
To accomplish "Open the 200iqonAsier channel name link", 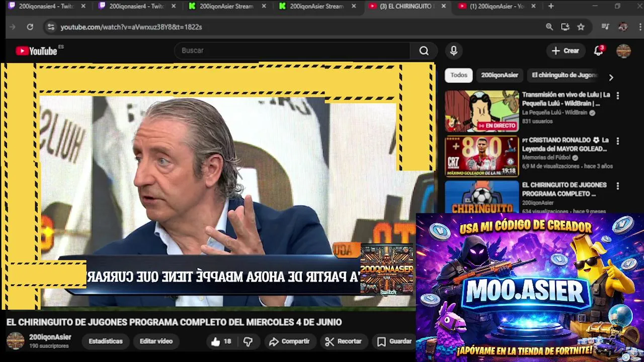I will (50, 337).
